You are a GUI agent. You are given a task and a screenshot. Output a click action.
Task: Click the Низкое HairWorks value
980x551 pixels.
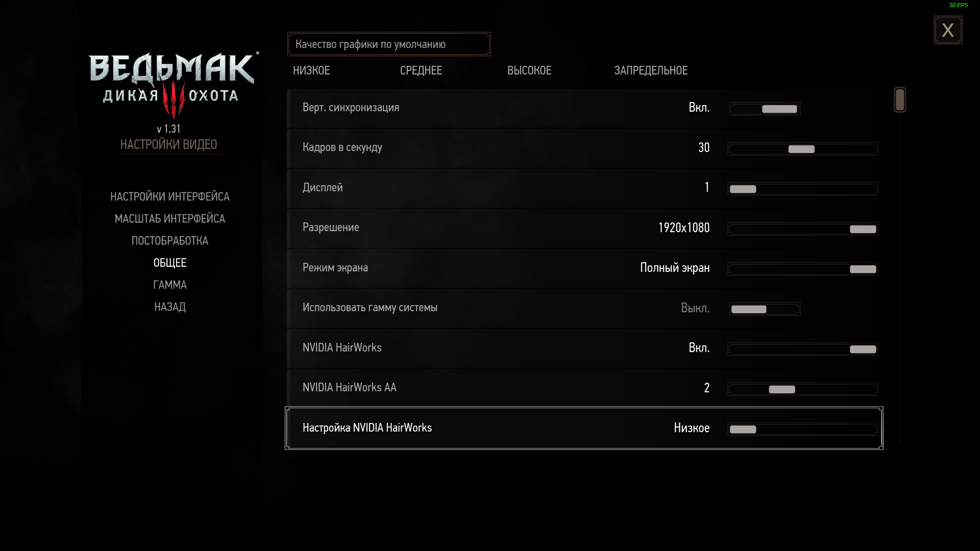[x=692, y=428]
